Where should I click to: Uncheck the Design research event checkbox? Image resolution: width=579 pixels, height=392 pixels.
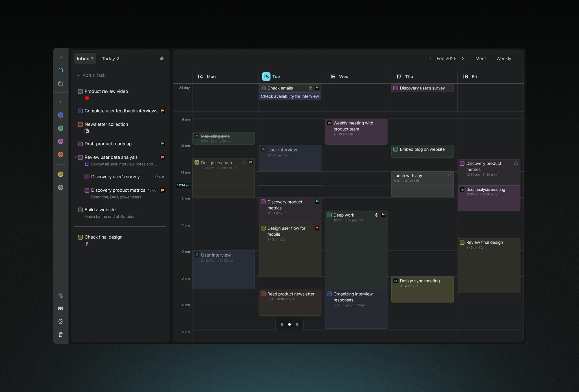coord(197,163)
